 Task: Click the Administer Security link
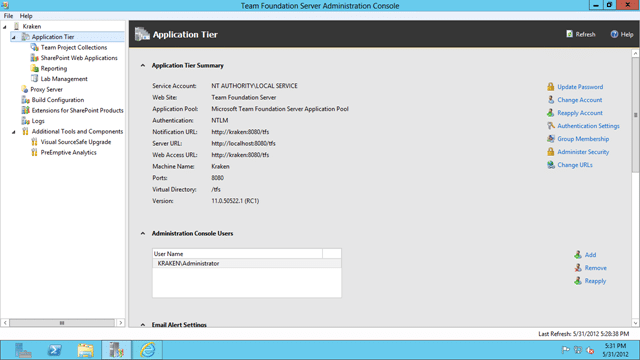pos(583,152)
